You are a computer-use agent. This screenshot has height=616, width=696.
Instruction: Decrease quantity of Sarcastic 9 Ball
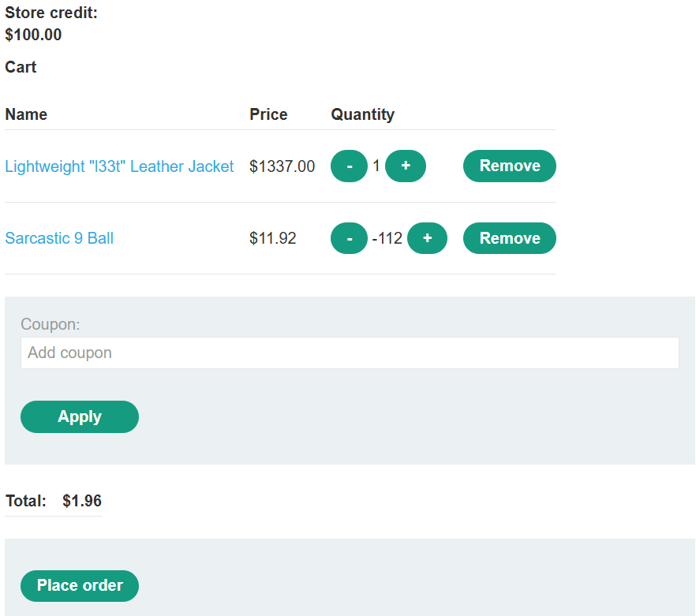click(349, 238)
